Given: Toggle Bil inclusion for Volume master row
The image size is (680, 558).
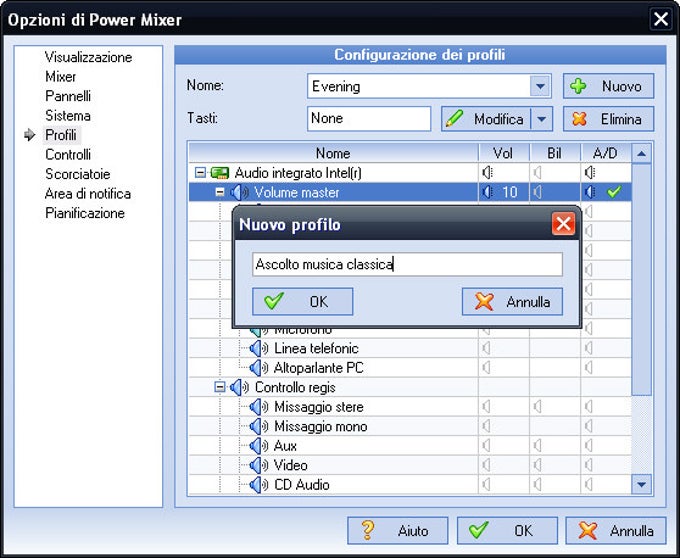Looking at the screenshot, I should pyautogui.click(x=538, y=192).
